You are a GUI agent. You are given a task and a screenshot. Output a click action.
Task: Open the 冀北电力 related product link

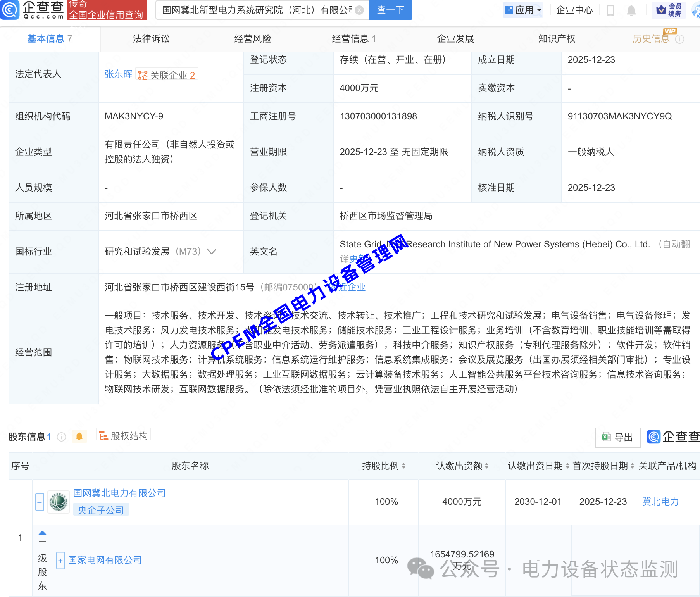click(x=660, y=502)
